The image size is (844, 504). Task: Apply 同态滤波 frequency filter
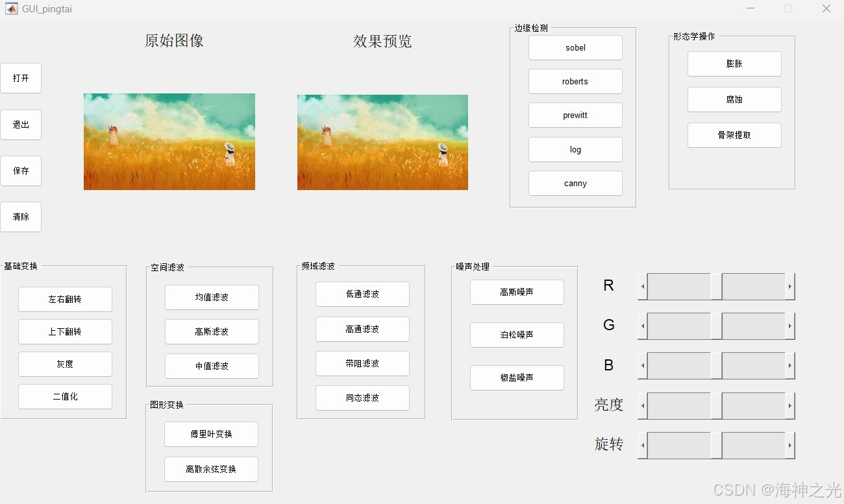tap(362, 398)
